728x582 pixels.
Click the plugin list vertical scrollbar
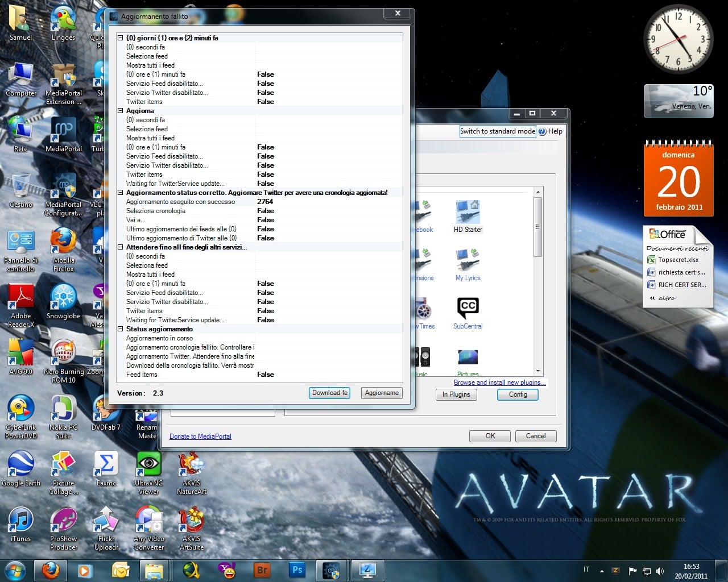pos(538,227)
